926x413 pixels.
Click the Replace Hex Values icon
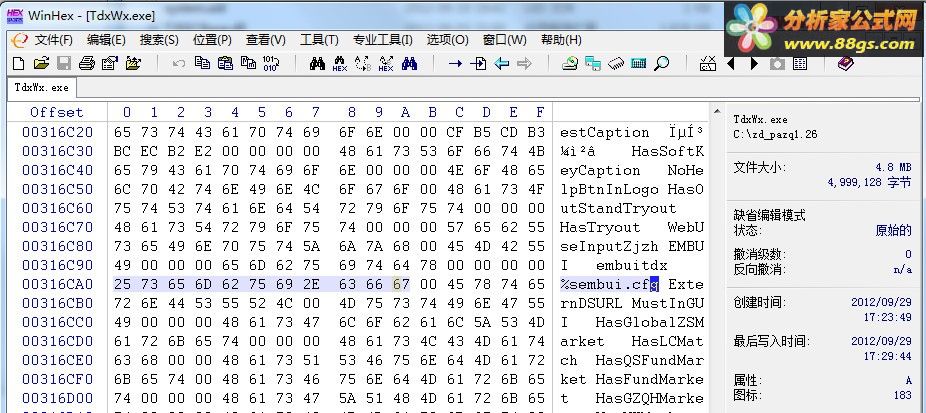coord(386,63)
